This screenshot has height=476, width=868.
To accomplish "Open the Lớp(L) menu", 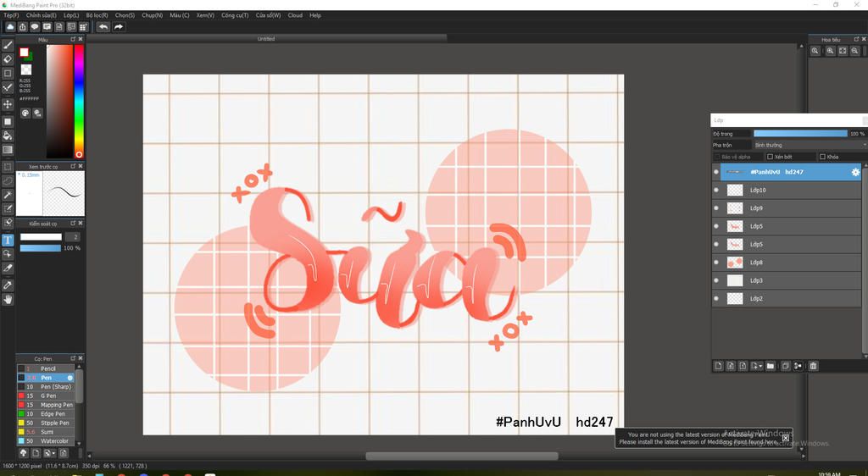I will pos(71,15).
